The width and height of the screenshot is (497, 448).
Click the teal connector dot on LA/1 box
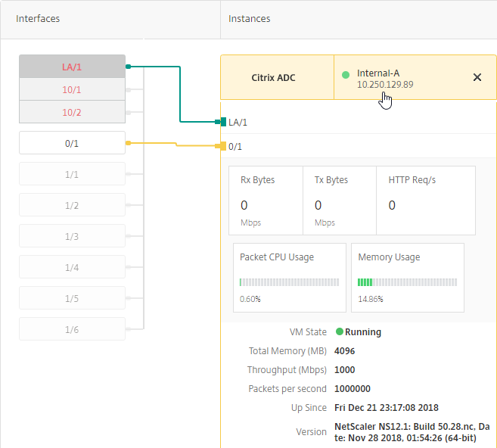(128, 67)
